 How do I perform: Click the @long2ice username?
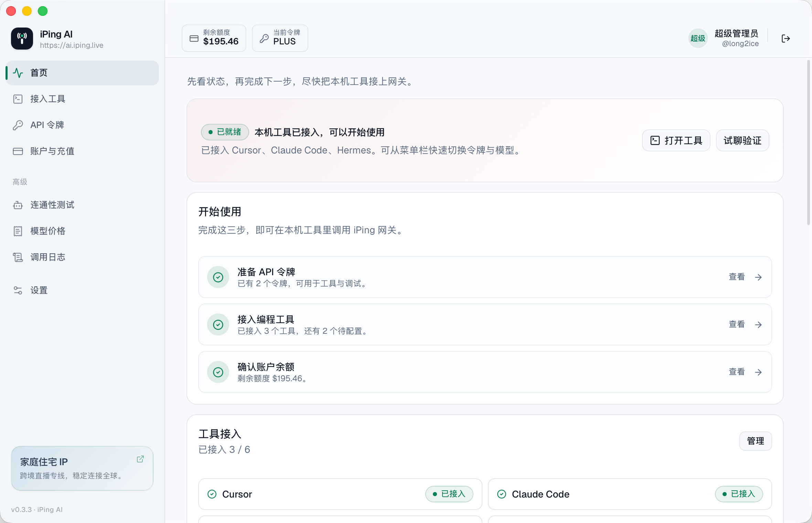[x=740, y=44]
